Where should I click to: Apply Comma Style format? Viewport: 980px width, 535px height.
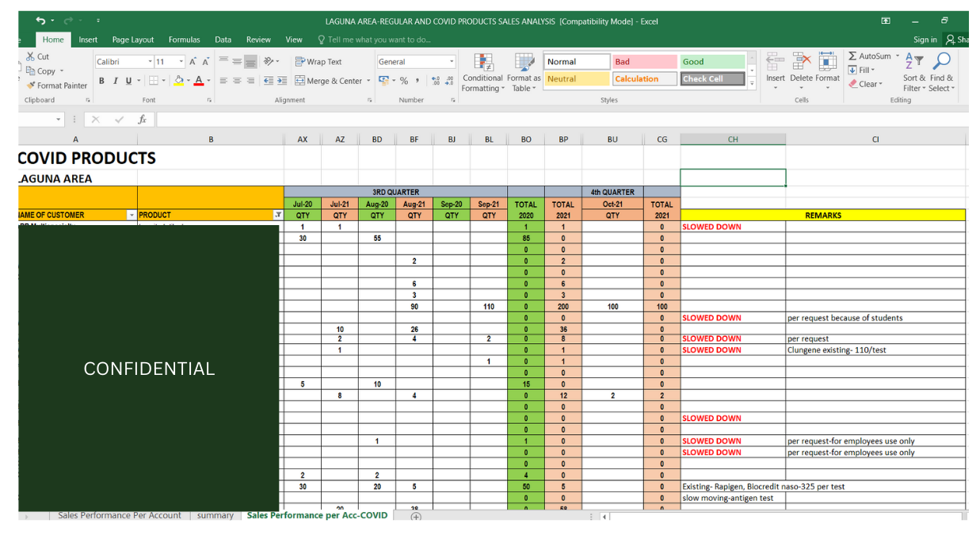[418, 81]
